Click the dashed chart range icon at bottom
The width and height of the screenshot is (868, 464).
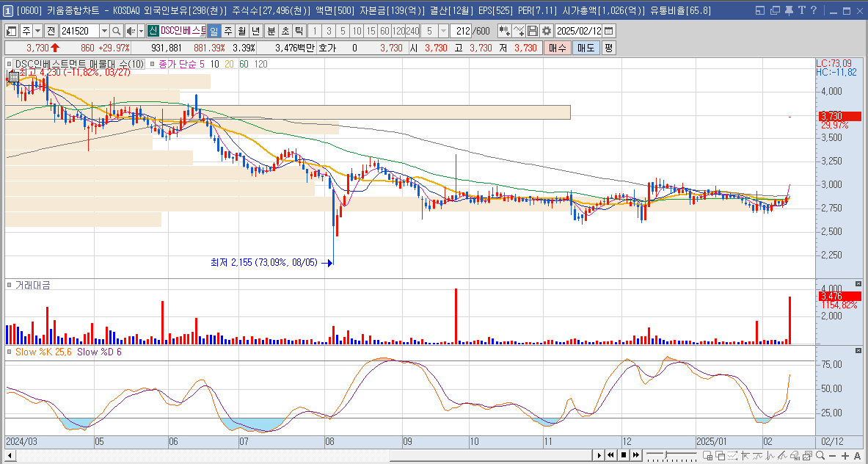[x=734, y=455]
